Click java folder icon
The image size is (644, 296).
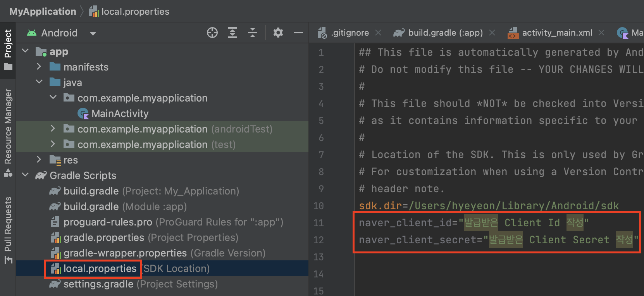[x=55, y=83]
